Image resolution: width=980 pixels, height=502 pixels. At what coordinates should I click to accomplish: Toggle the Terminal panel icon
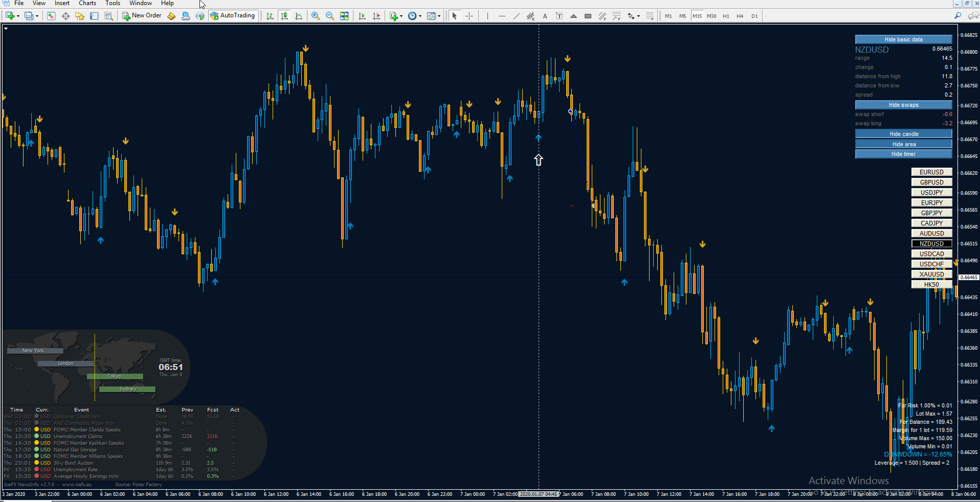94,16
